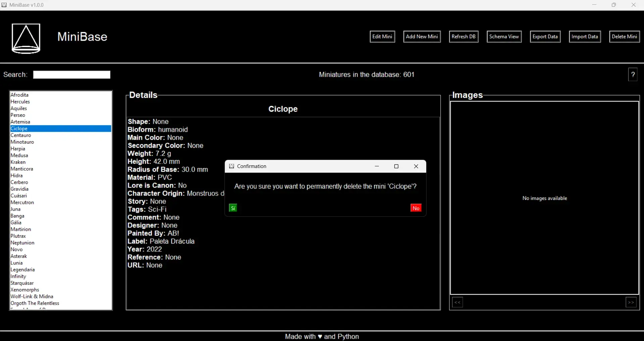Image resolution: width=644 pixels, height=341 pixels.
Task: Select Lunia in the mini list
Action: [61, 263]
